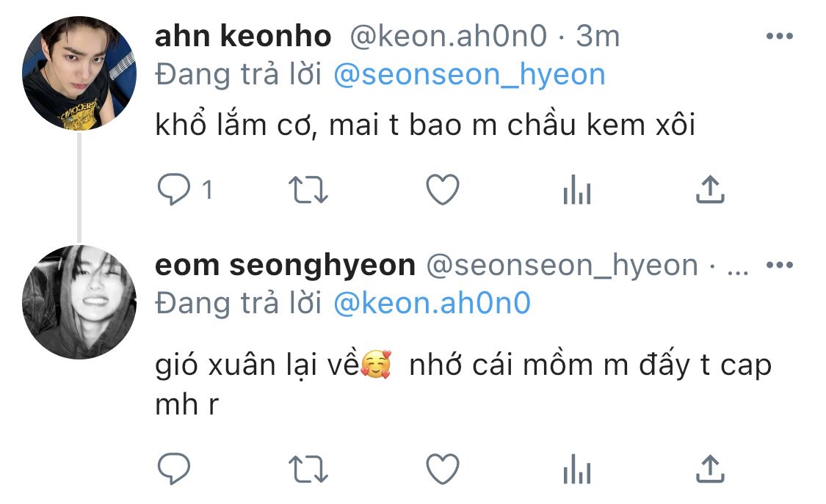Image resolution: width=826 pixels, height=504 pixels.
Task: Open eom seonghyeon display name
Action: click(x=285, y=266)
